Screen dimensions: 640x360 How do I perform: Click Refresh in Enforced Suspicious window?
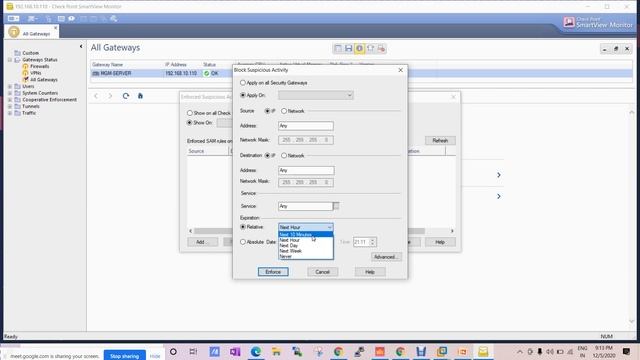tap(440, 140)
